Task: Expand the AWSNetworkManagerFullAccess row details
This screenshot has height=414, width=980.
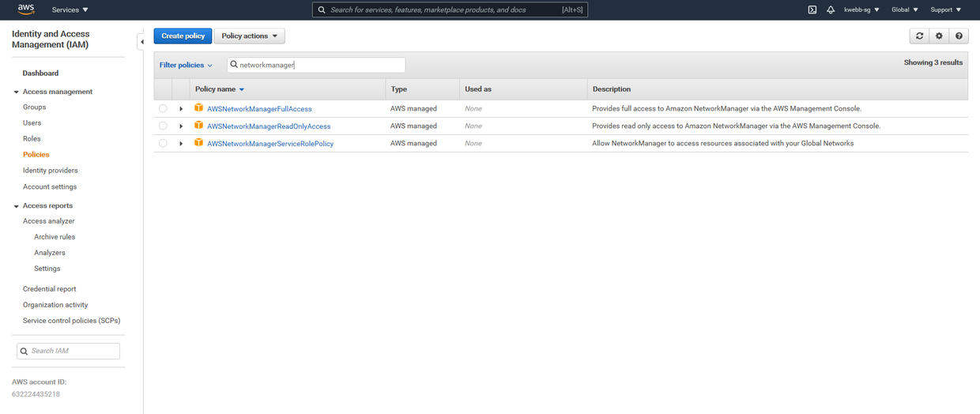Action: (181, 108)
